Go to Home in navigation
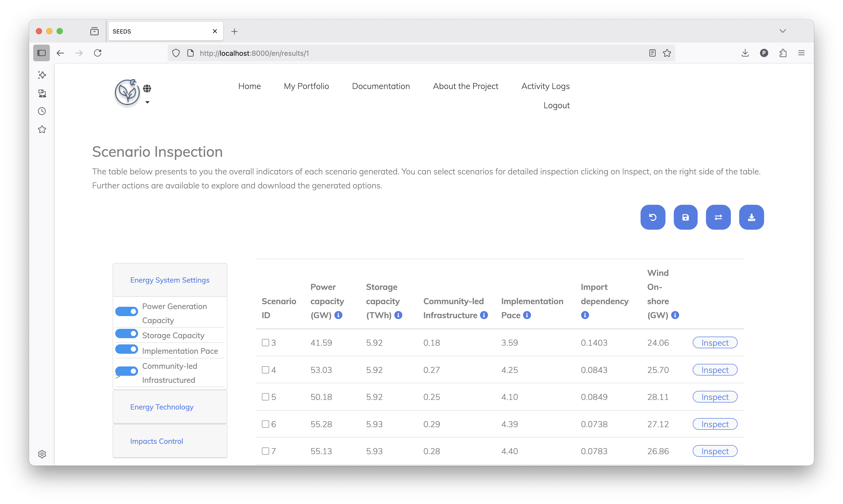The width and height of the screenshot is (843, 504). click(x=249, y=86)
